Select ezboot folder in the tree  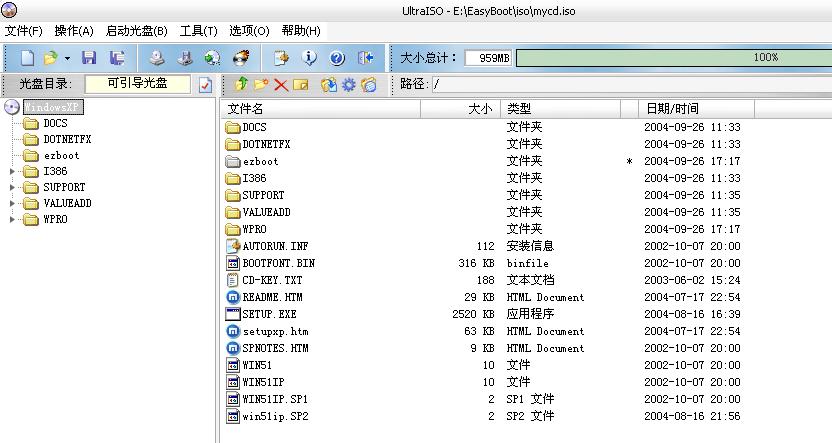pos(62,155)
